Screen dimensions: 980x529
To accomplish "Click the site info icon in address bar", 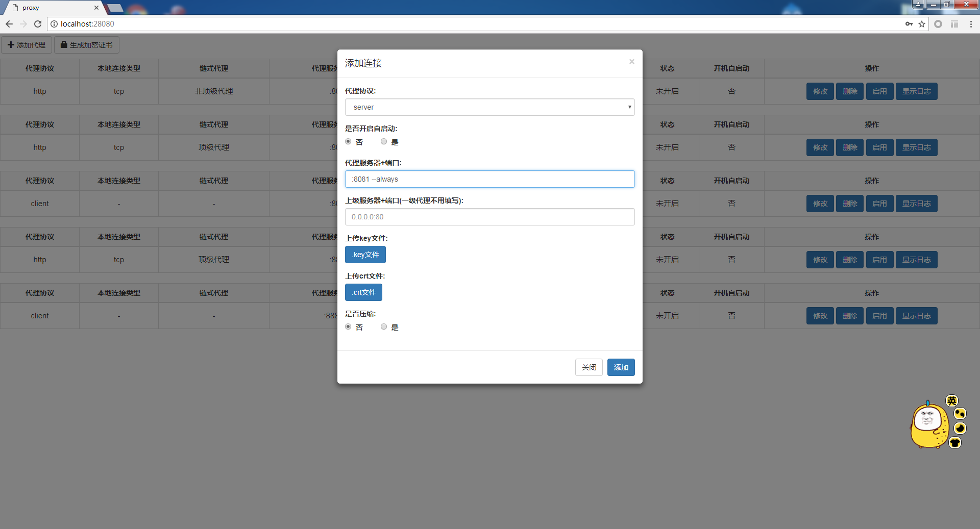I will [54, 24].
